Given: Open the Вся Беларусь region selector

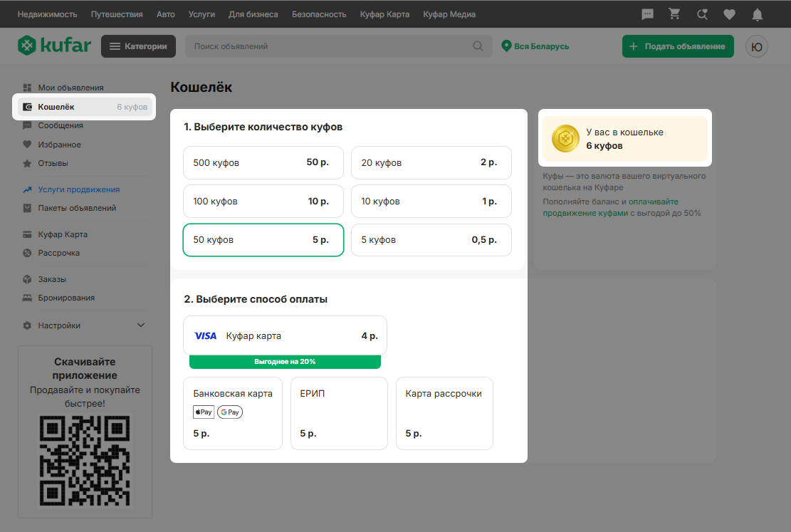Looking at the screenshot, I should click(x=535, y=46).
